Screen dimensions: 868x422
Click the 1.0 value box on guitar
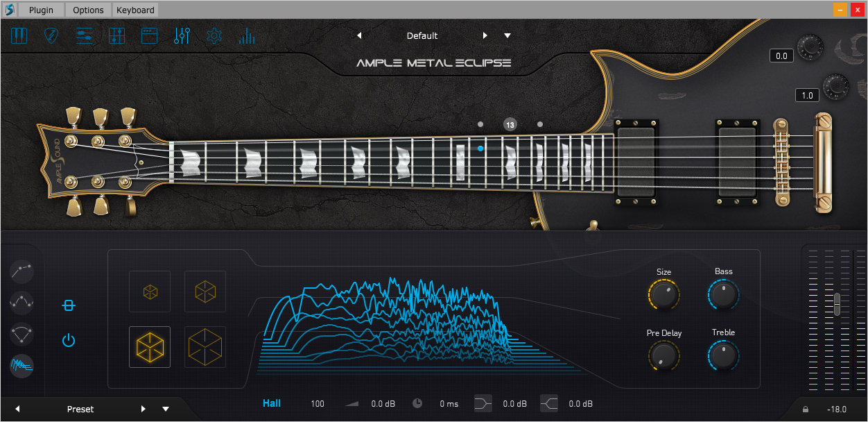(807, 95)
